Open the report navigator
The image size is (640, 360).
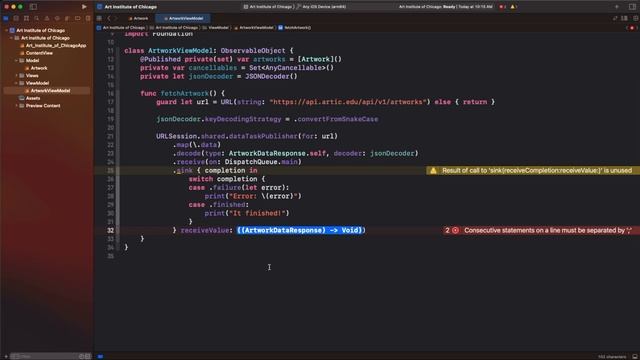pos(88,18)
